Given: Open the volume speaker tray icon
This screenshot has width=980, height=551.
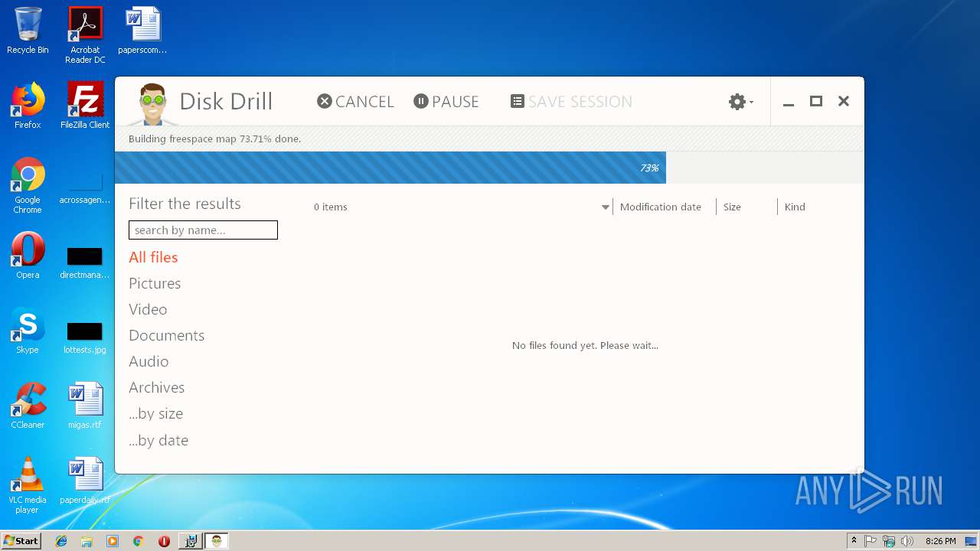Looking at the screenshot, I should pos(907,541).
